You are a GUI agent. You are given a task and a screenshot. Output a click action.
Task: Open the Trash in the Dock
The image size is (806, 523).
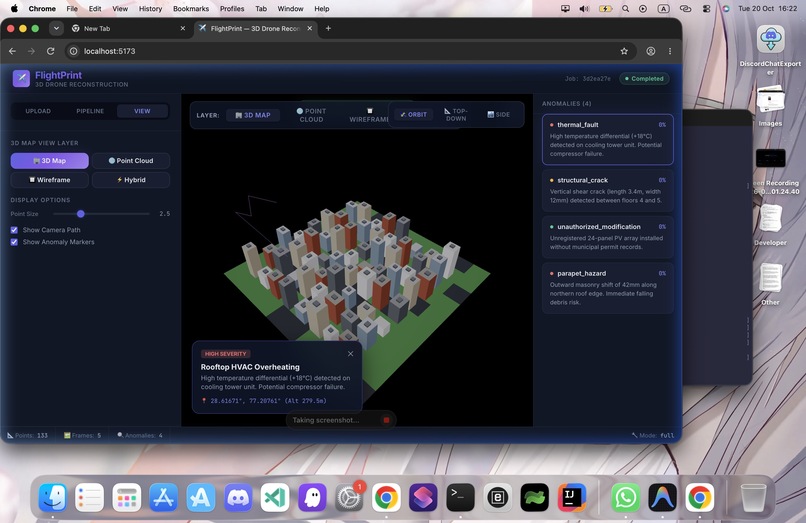click(x=753, y=497)
